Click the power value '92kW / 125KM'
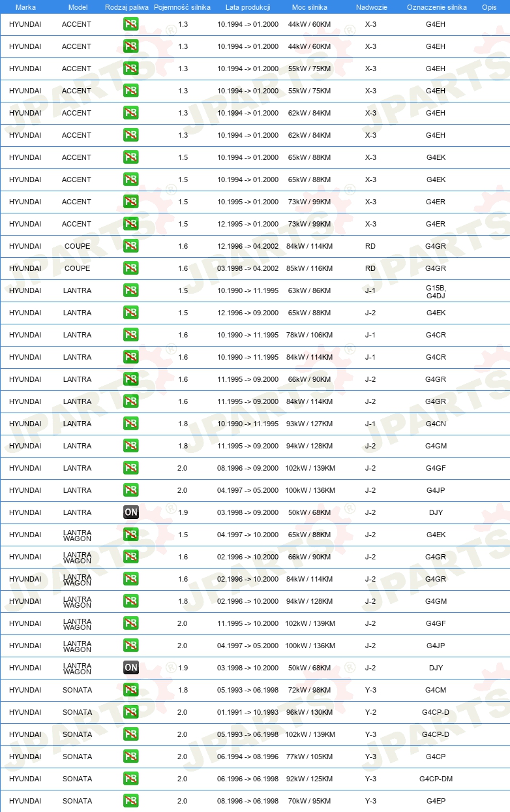The height and width of the screenshot is (812, 510). 310,779
